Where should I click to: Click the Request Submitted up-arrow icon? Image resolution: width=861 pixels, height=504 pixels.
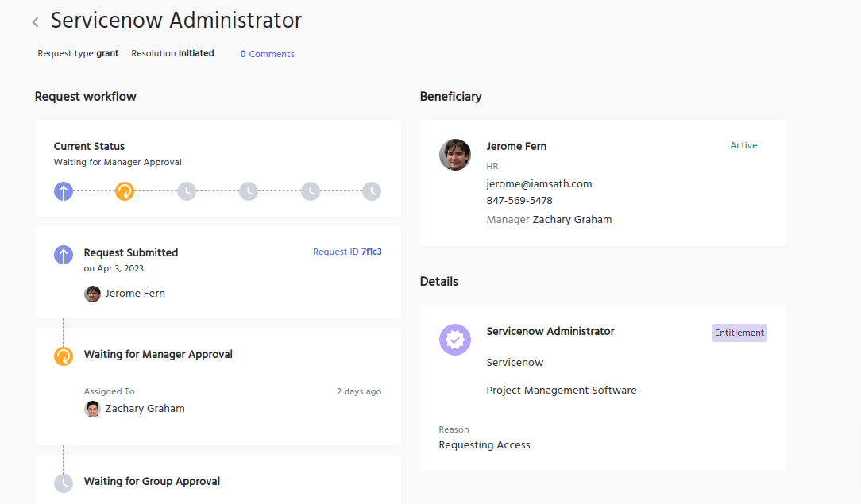(x=64, y=255)
